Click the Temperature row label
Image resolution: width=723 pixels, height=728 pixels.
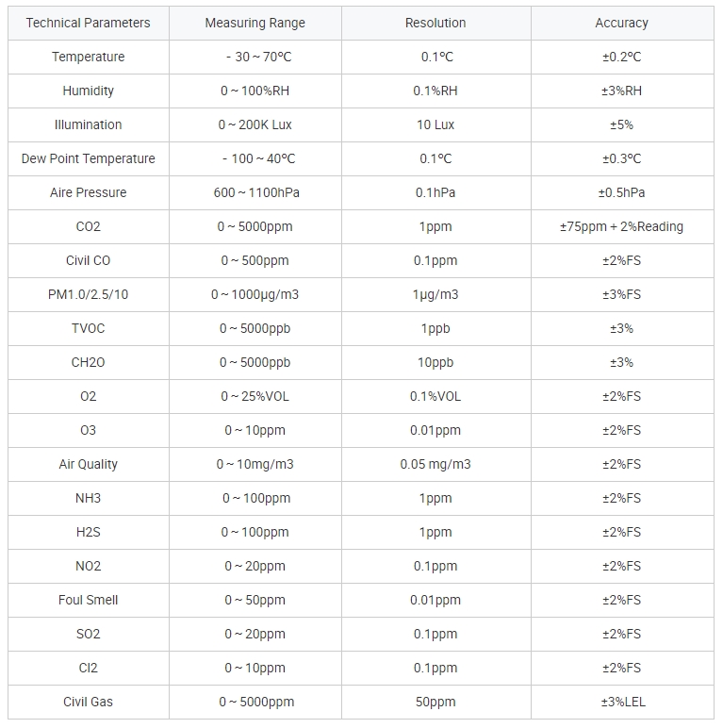tap(88, 57)
